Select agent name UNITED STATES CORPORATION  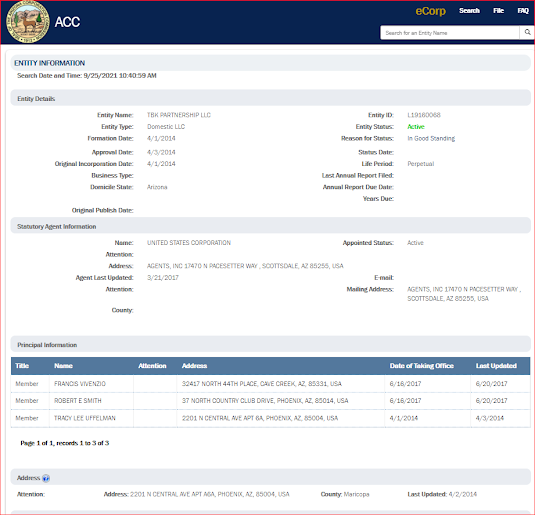point(189,243)
